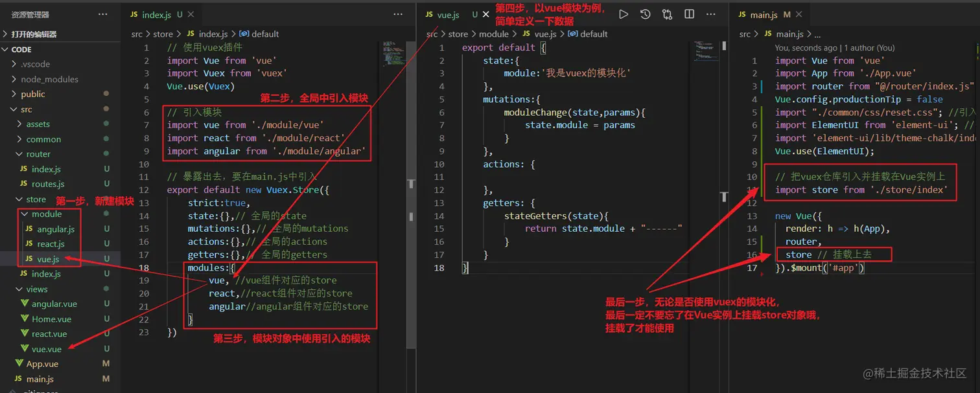This screenshot has width=980, height=393.
Task: Collapse the views folder
Action: tap(60, 289)
